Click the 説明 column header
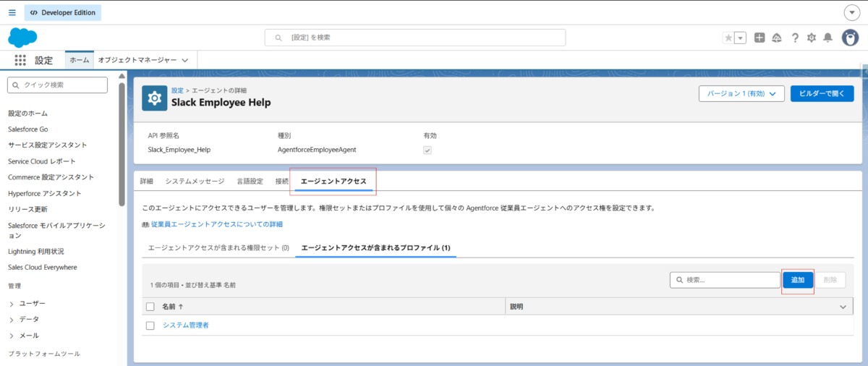The image size is (868, 366). 516,307
